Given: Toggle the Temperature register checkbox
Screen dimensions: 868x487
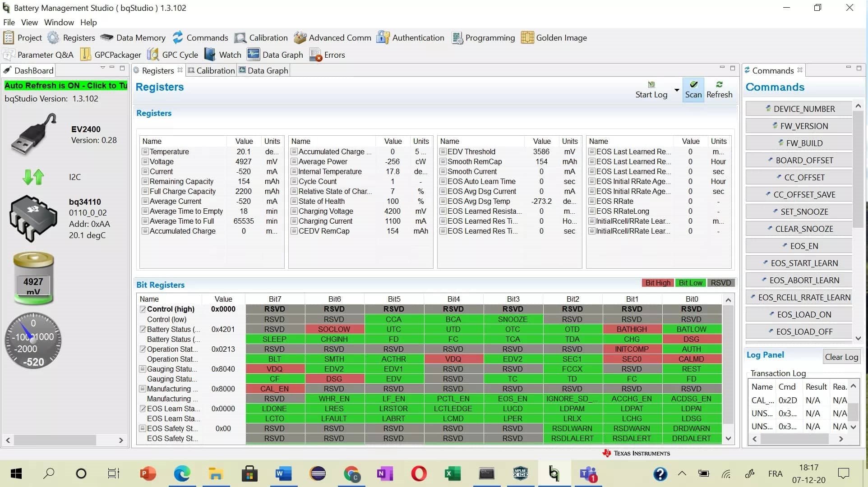Looking at the screenshot, I should (x=145, y=152).
